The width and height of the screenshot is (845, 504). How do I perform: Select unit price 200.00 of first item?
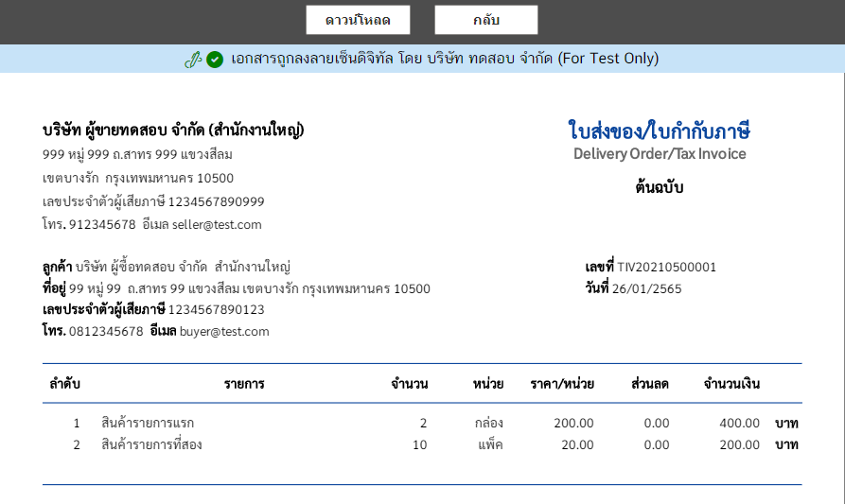coord(574,424)
